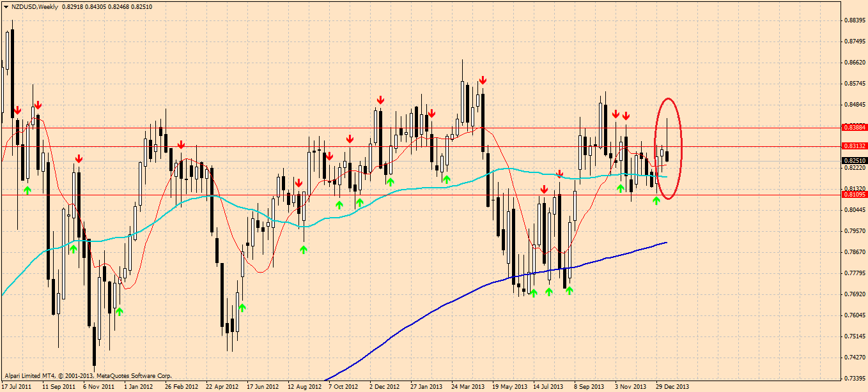Click the 0.85745 price scale label
The image size is (868, 392).
pos(855,84)
